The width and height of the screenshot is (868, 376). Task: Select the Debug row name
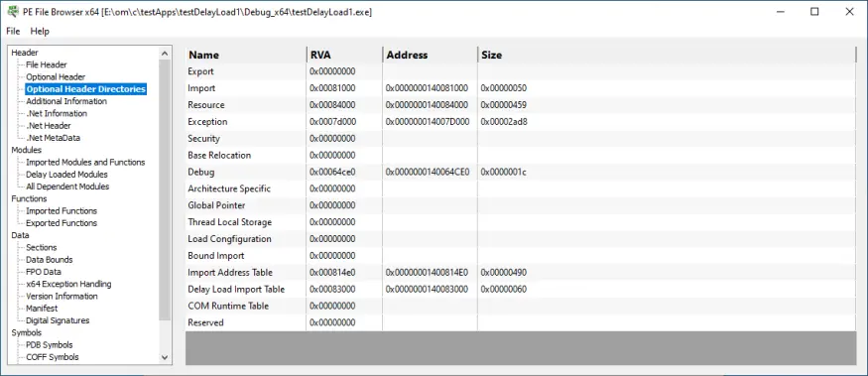(x=201, y=172)
